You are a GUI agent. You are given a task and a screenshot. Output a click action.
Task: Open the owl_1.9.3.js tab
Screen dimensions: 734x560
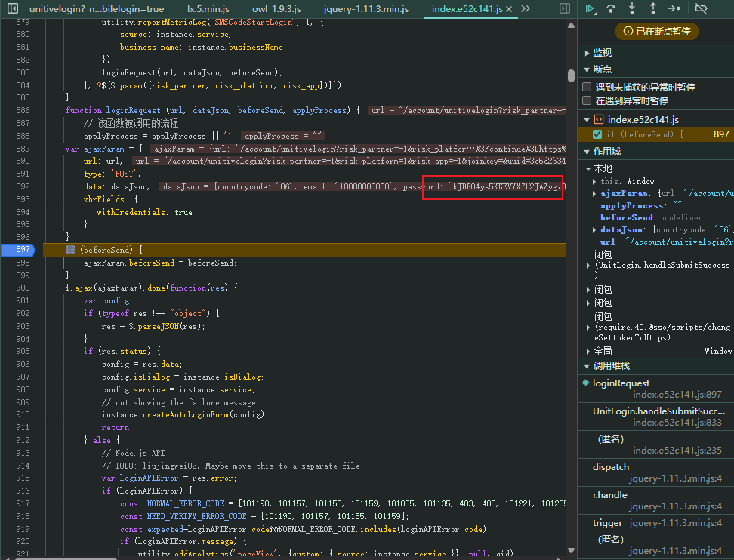pyautogui.click(x=276, y=9)
